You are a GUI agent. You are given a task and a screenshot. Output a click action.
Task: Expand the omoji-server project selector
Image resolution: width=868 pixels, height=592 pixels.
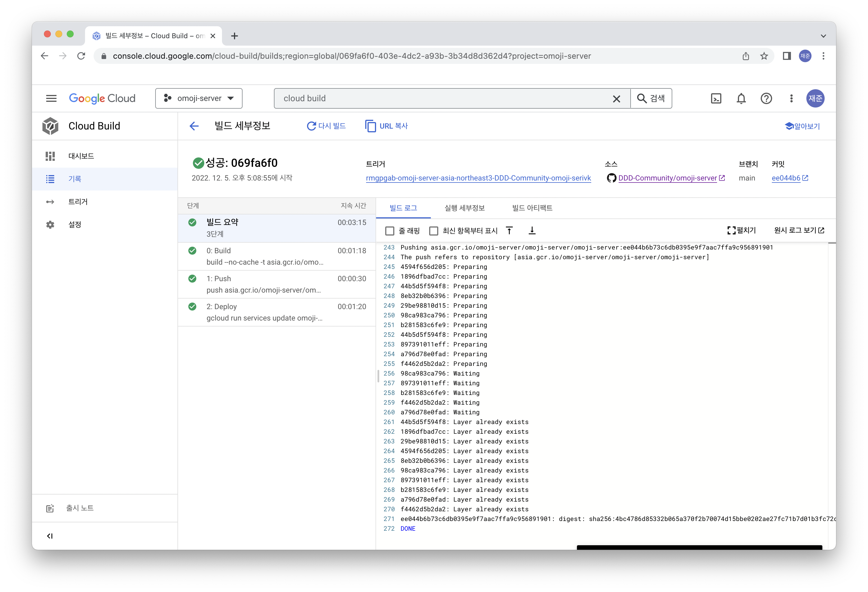tap(199, 99)
